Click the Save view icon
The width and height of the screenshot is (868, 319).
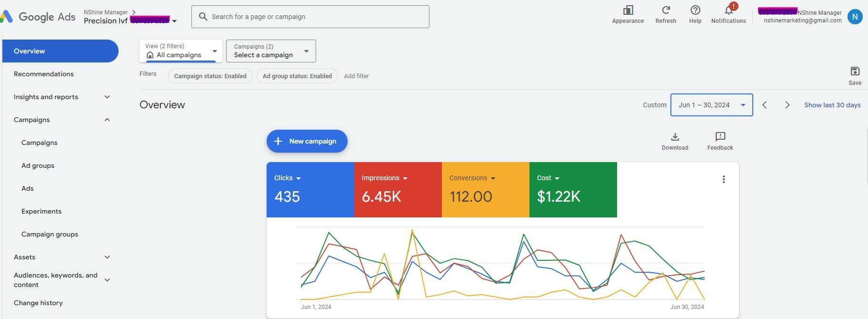(855, 72)
